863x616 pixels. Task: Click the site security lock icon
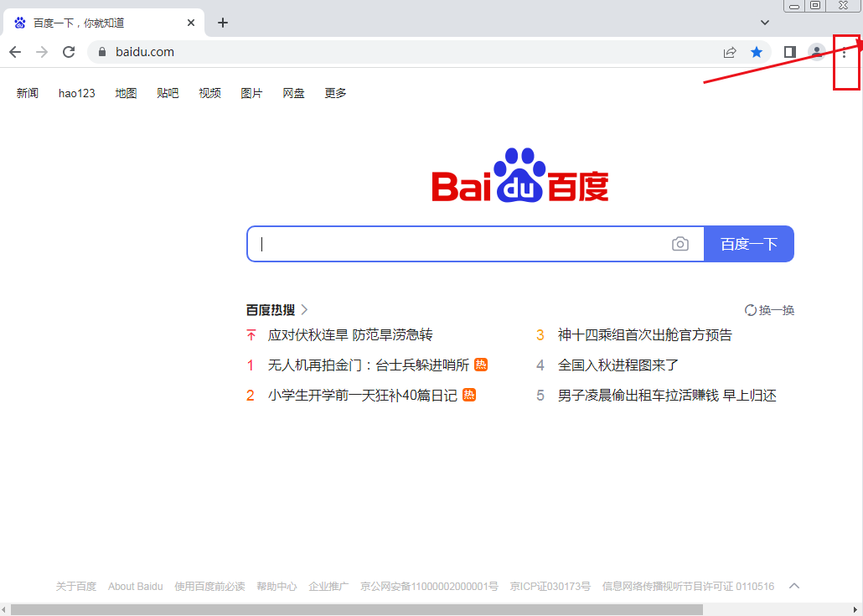(x=101, y=51)
